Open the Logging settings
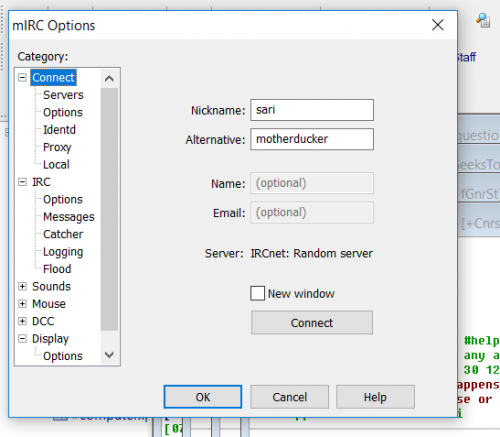The image size is (500, 437). [x=63, y=252]
